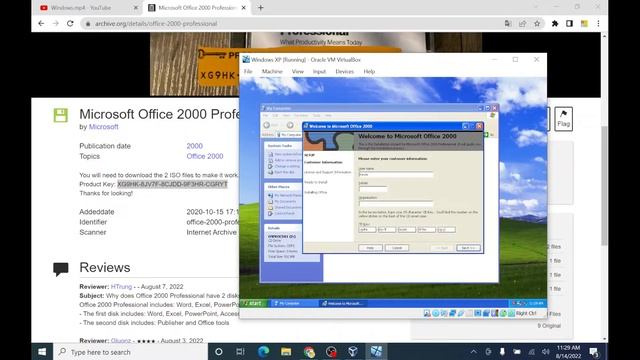Close the YouTube tab
This screenshot has width=640, height=360.
136,8
